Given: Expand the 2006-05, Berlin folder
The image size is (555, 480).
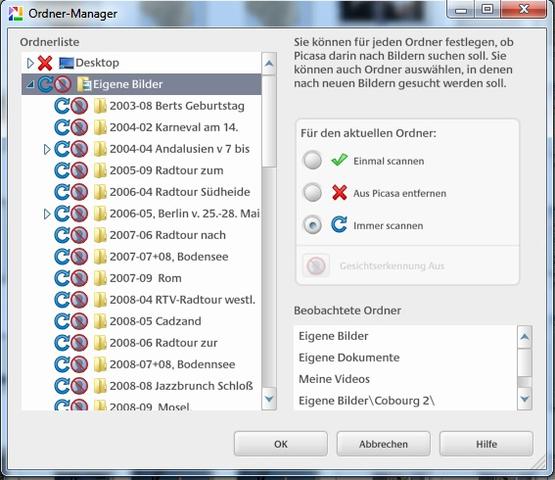Looking at the screenshot, I should pos(47,214).
